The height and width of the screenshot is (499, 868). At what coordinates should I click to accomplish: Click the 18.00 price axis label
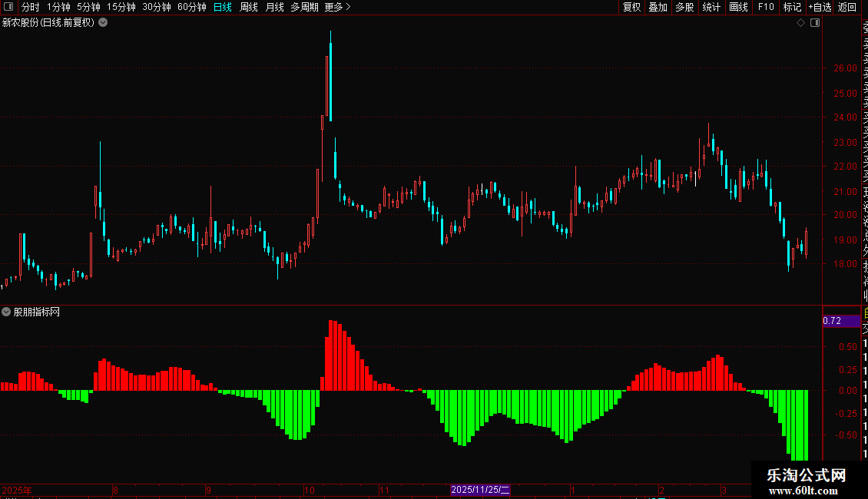point(845,264)
